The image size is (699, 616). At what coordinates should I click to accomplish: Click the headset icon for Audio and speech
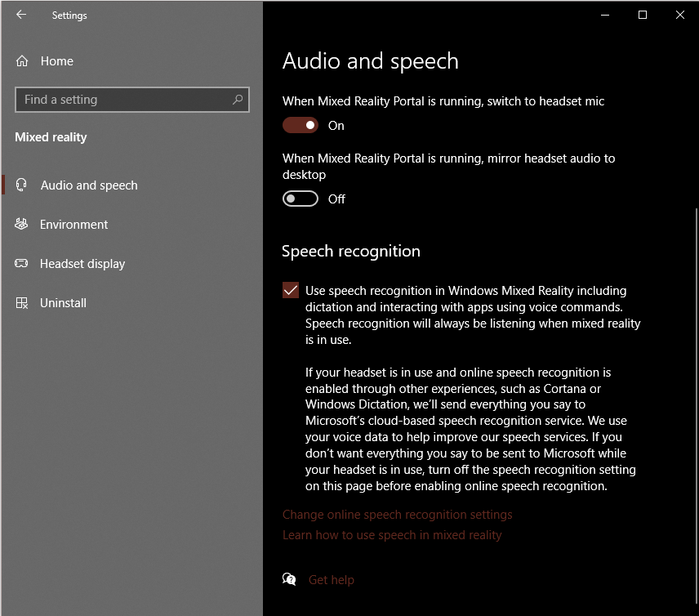22,185
